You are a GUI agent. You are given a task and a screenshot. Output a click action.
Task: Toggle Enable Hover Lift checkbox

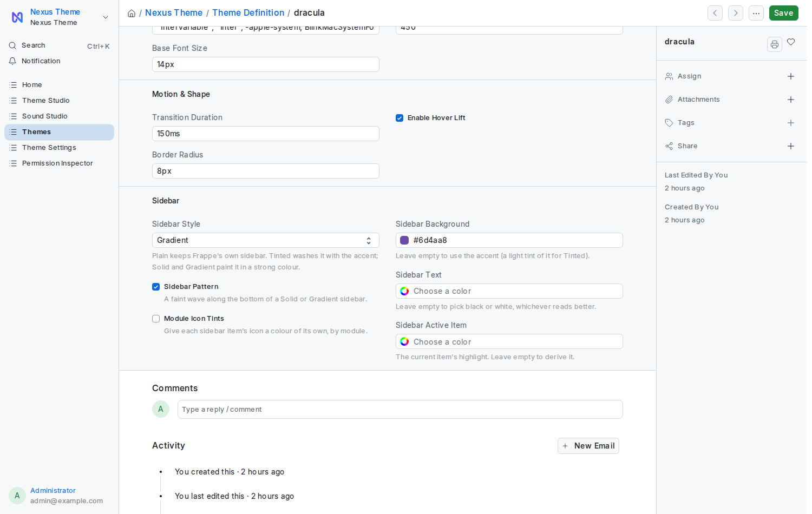click(400, 118)
